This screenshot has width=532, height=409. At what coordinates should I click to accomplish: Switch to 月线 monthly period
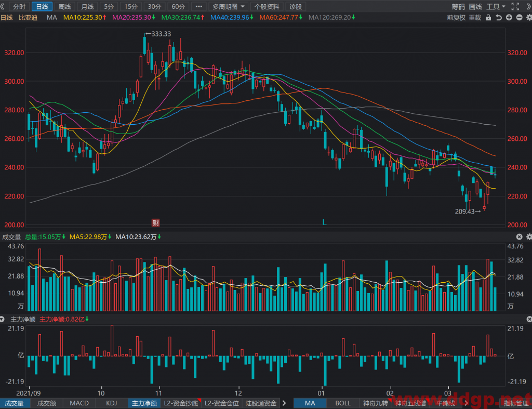pos(87,6)
